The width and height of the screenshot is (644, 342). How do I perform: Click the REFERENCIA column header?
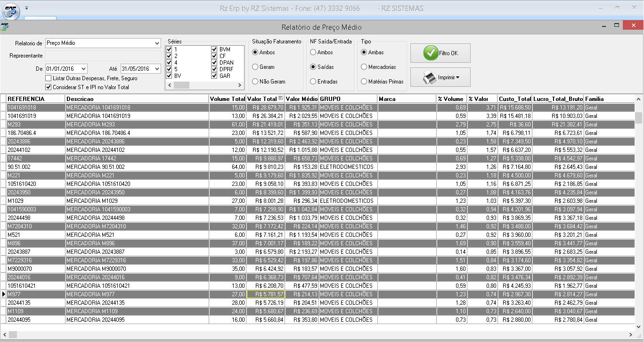point(35,99)
